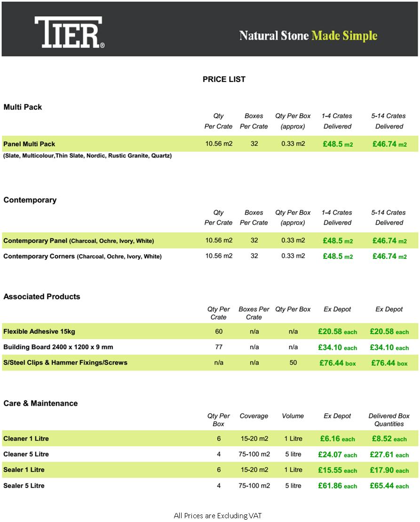Click the £46.74 m2 price for Panel Multi Pack
Image resolution: width=420 pixels, height=522 pixels.
(x=389, y=144)
